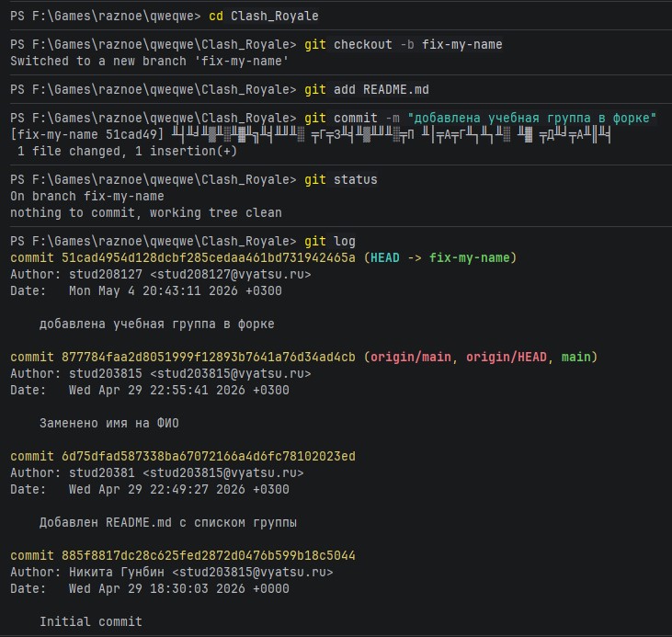This screenshot has height=637, width=672.
Task: Click the email stud208127@vyatsu.ru
Action: click(231, 274)
